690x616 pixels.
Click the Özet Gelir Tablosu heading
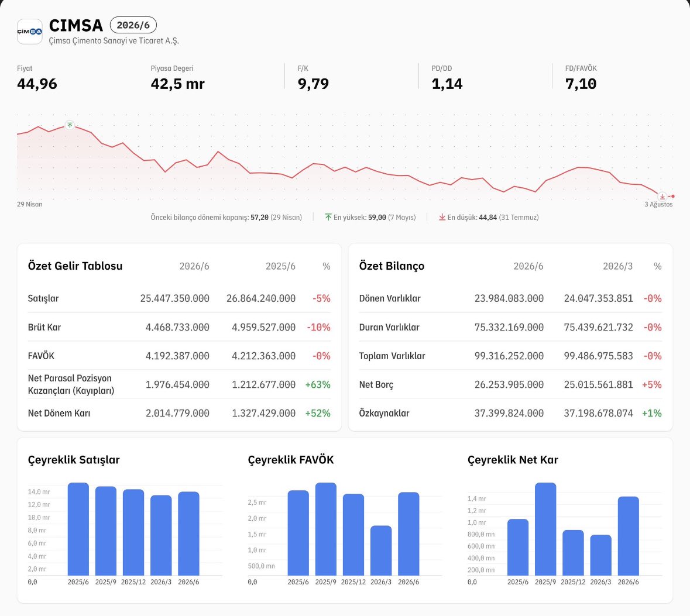pyautogui.click(x=75, y=266)
